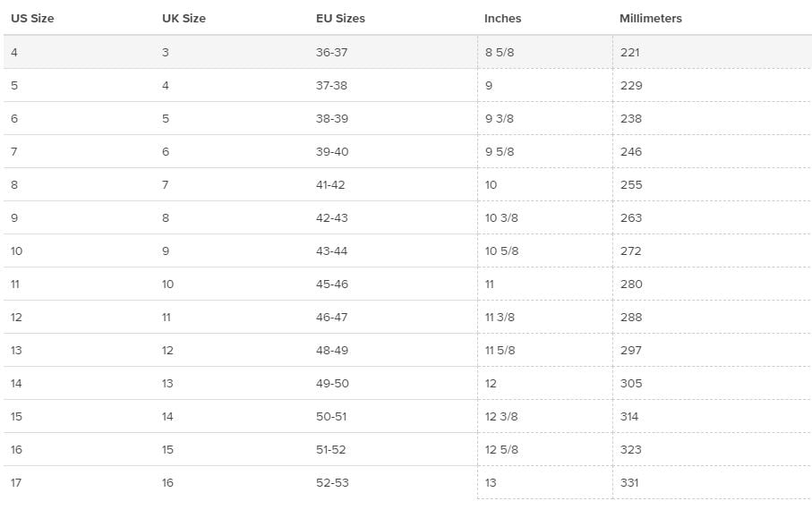
Task: Click the Inches column header
Action: click(502, 18)
